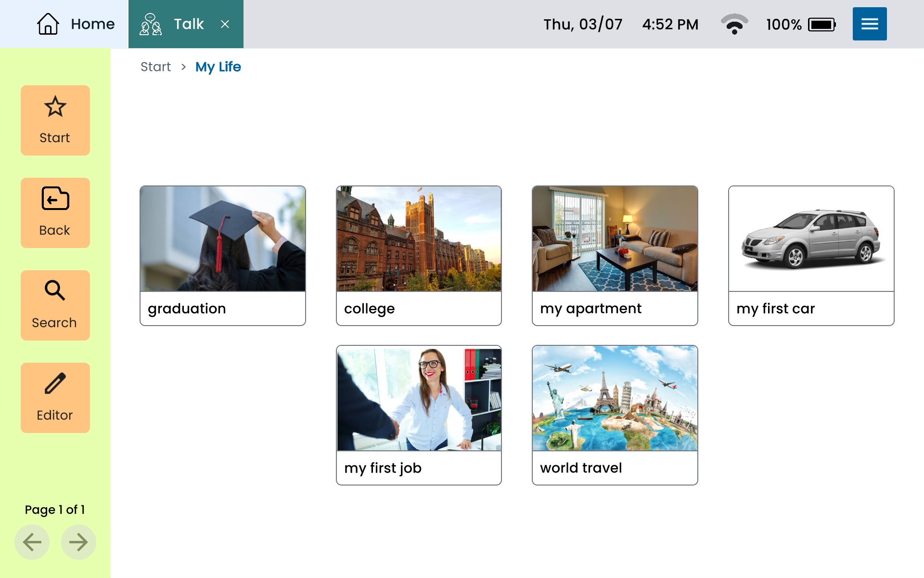The height and width of the screenshot is (578, 924).
Task: Open the college picture tile
Action: tap(419, 255)
